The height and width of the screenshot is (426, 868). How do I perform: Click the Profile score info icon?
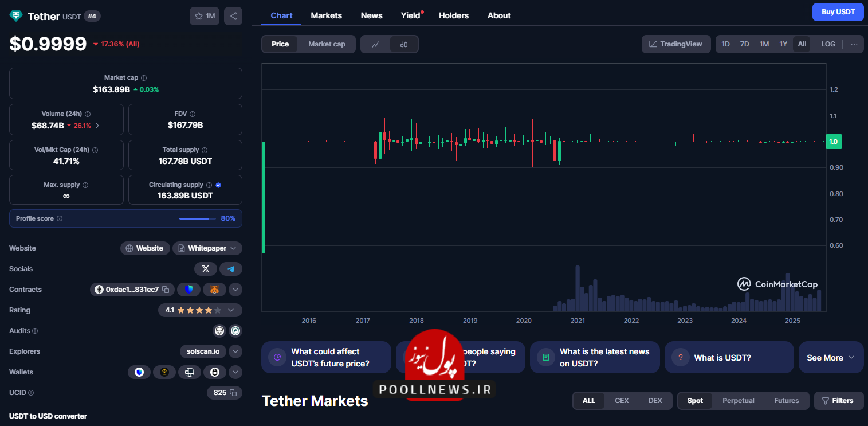(60, 218)
